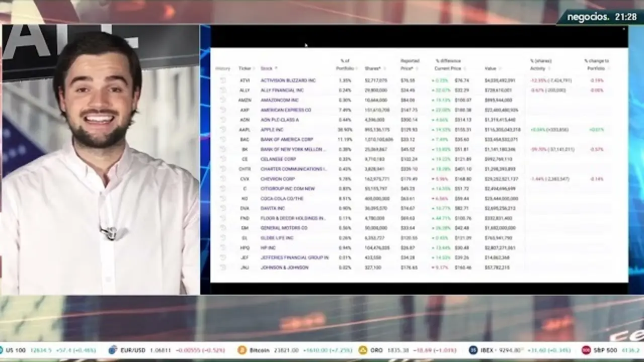Click the S&P 500 icon in the ticker
Viewport: 644px width, 362px height.
coord(586,350)
